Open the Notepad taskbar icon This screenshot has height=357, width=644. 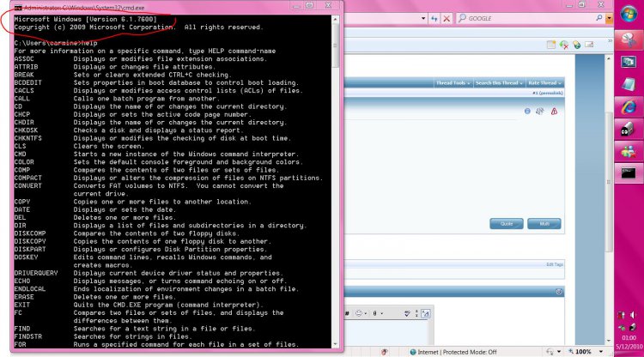[x=629, y=84]
